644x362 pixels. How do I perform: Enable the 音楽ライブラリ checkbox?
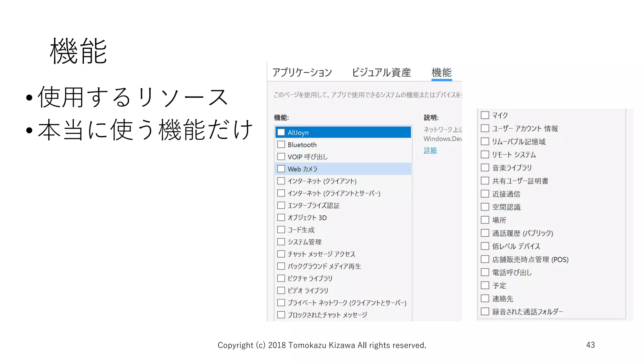[485, 167]
